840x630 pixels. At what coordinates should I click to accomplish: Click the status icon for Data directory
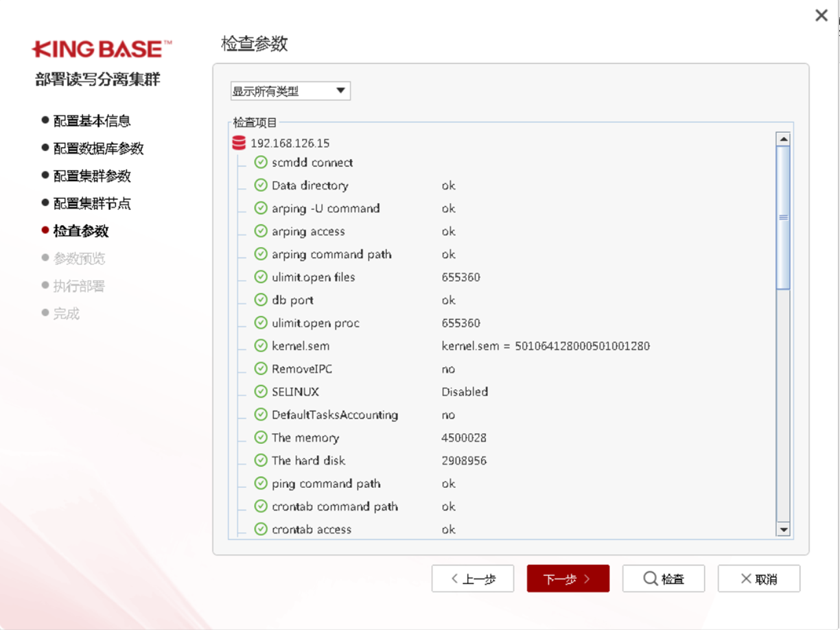[x=261, y=185]
